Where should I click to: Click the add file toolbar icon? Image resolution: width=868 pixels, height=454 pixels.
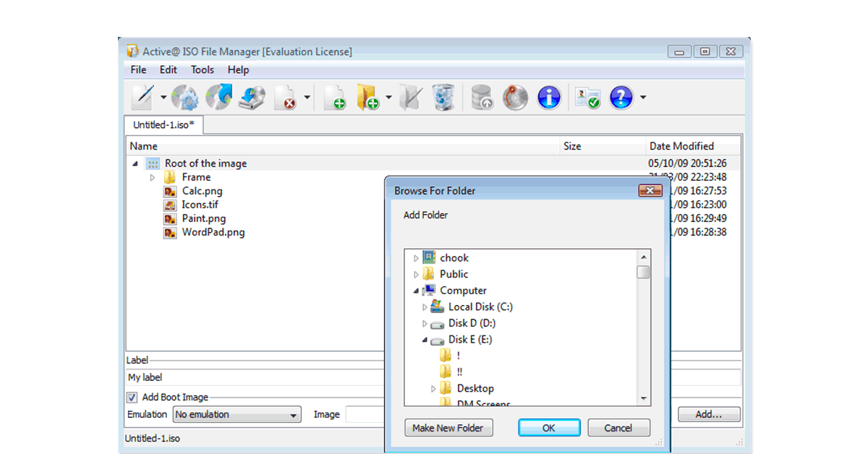click(x=334, y=97)
